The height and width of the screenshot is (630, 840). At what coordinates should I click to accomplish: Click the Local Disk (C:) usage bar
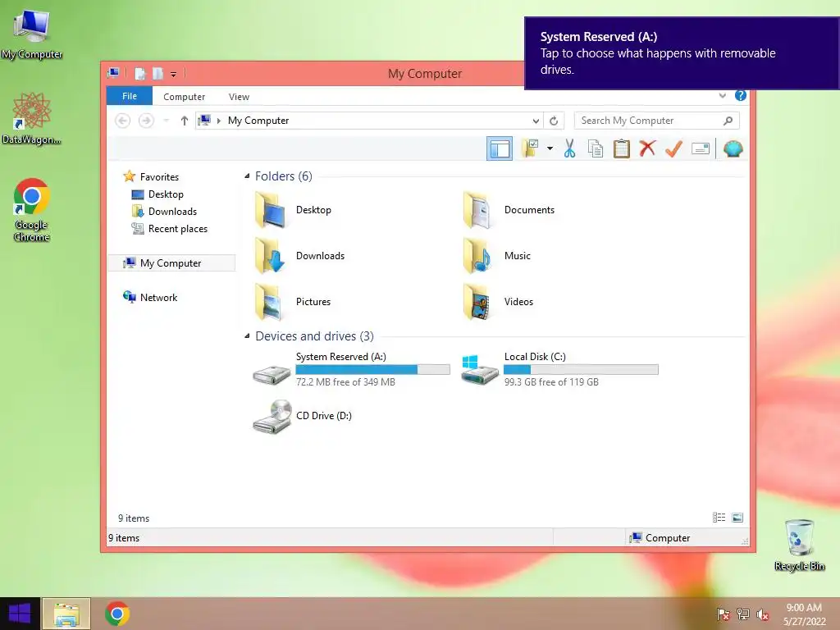click(582, 369)
